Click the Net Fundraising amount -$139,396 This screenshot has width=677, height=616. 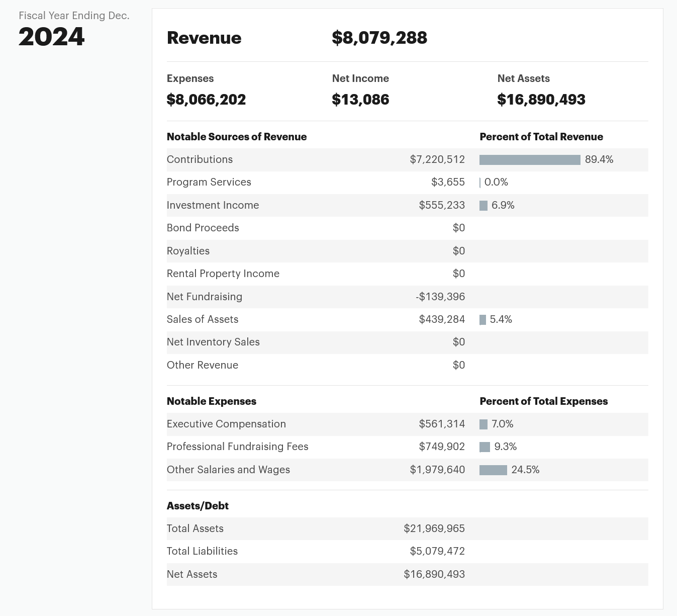(440, 297)
